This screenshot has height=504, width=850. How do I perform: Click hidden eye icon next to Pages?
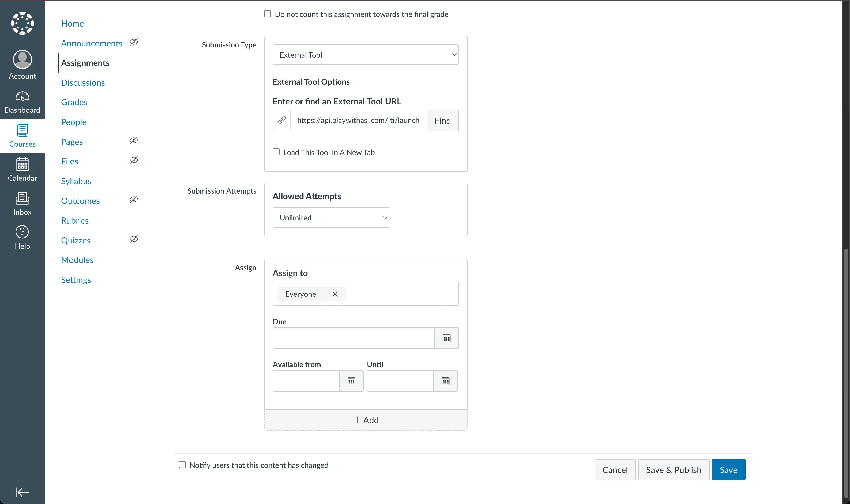pyautogui.click(x=134, y=140)
